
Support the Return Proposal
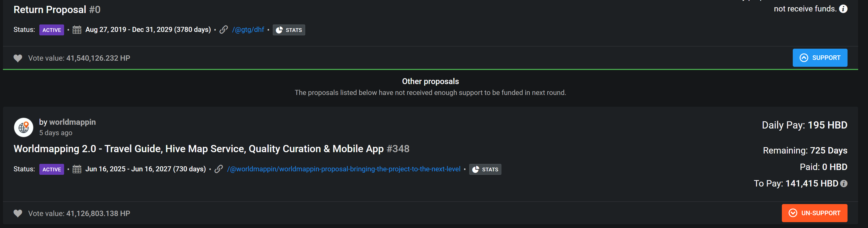(x=819, y=58)
